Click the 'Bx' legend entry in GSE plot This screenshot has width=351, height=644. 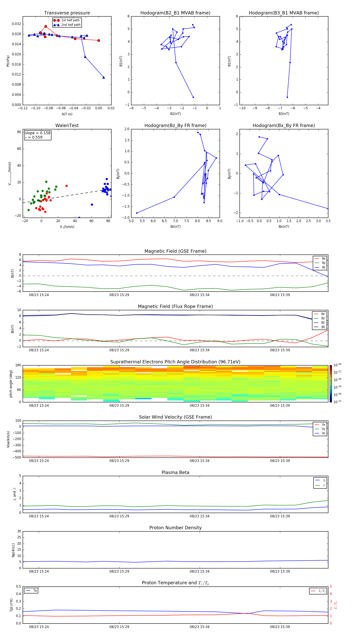coord(320,259)
